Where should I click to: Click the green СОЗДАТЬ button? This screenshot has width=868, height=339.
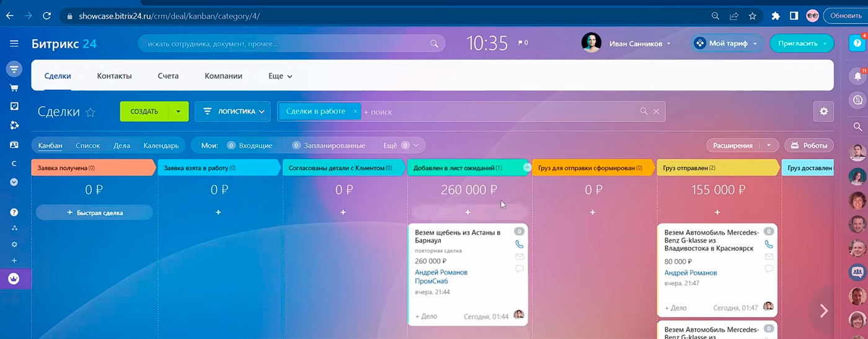(144, 112)
